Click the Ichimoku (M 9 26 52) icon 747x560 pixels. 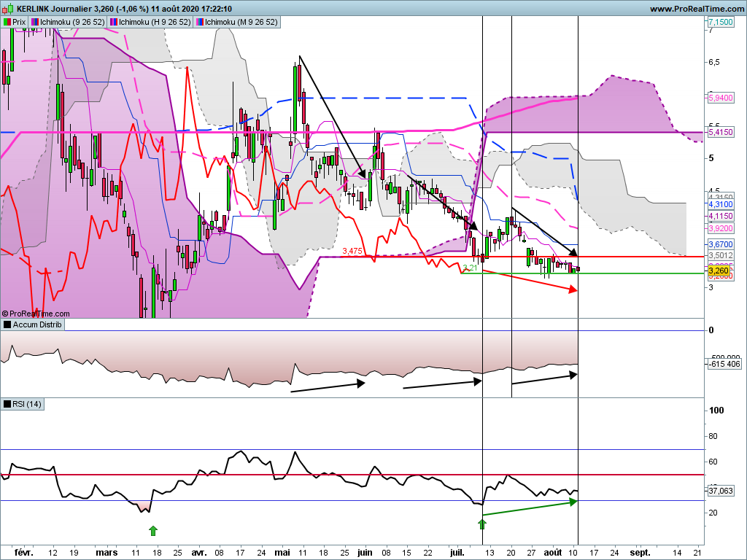[x=200, y=22]
